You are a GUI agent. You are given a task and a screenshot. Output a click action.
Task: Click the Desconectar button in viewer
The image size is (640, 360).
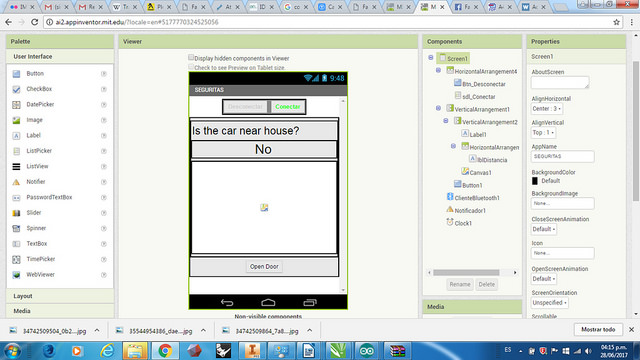tap(245, 107)
